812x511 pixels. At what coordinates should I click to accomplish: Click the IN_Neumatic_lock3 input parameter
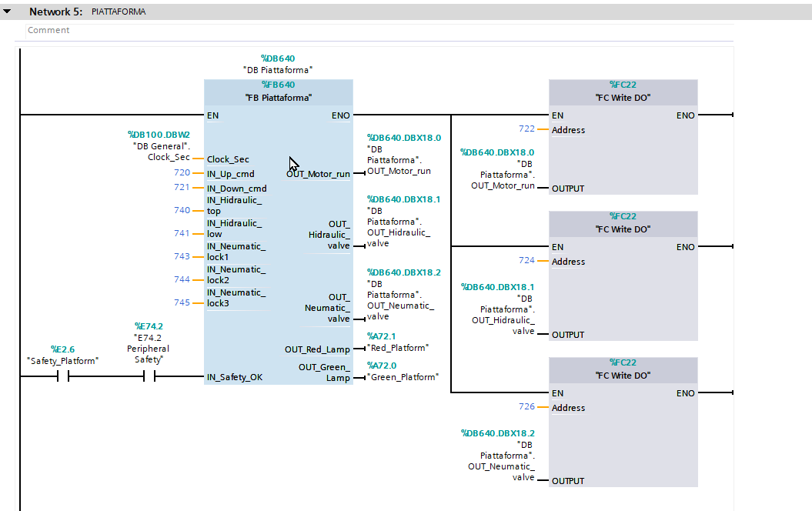coord(236,298)
